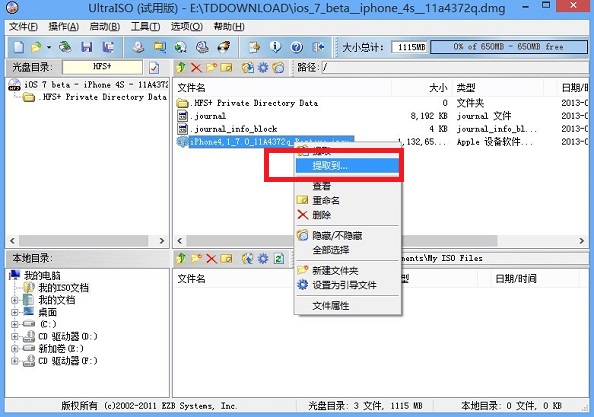594x417 pixels.
Task: Click the Convert image format icon
Action: [x=159, y=47]
